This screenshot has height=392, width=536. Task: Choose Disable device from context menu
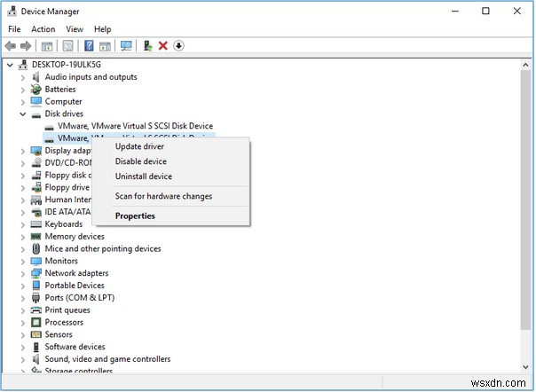coord(171,161)
